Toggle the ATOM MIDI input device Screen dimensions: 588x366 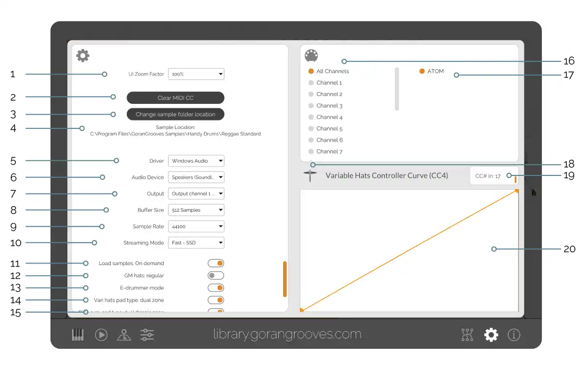tap(432, 72)
